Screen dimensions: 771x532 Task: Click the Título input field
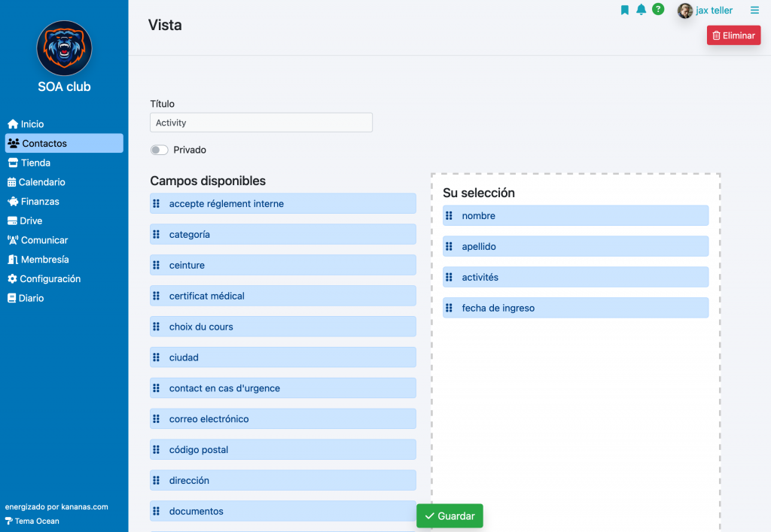click(261, 123)
